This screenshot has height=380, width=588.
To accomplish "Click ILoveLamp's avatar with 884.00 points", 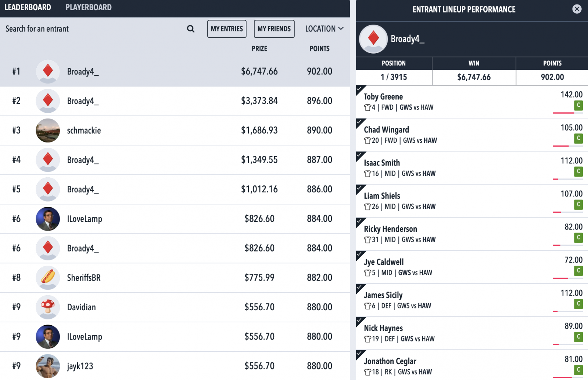I will pyautogui.click(x=48, y=219).
